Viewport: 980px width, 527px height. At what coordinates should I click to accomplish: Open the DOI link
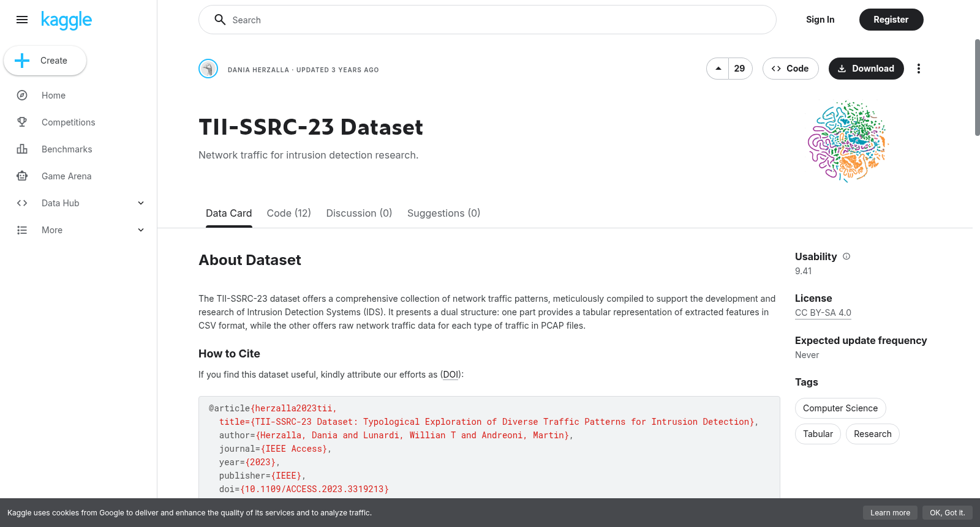pyautogui.click(x=451, y=375)
